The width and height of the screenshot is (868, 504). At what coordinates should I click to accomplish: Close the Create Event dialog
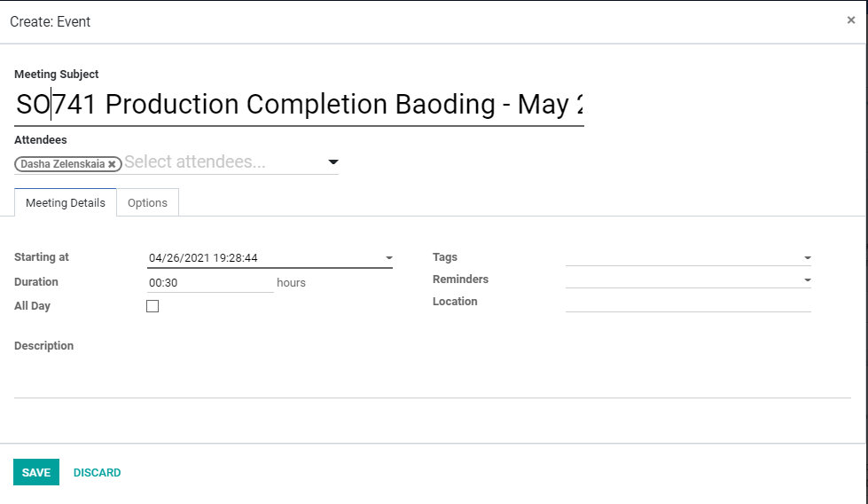(x=851, y=20)
